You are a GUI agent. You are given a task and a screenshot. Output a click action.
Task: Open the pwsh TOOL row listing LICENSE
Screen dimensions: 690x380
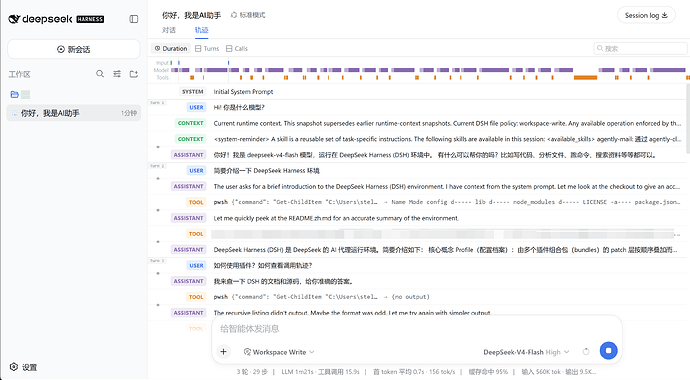pyautogui.click(x=417, y=202)
